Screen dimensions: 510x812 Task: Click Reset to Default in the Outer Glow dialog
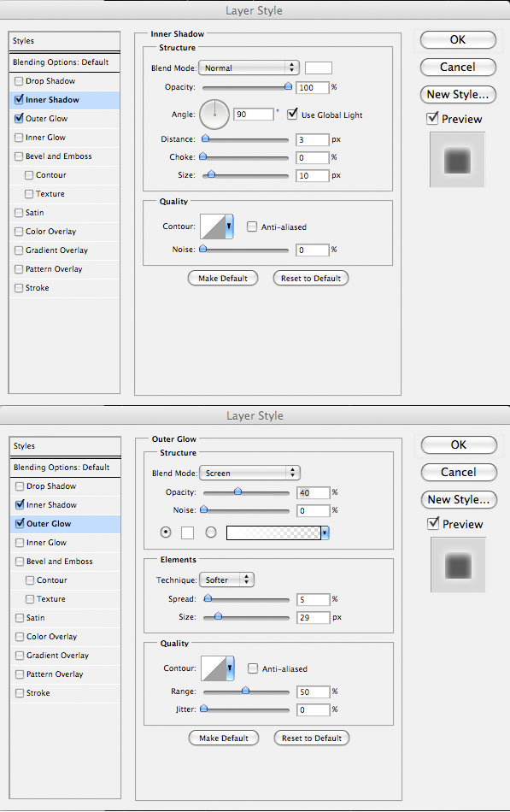[312, 738]
